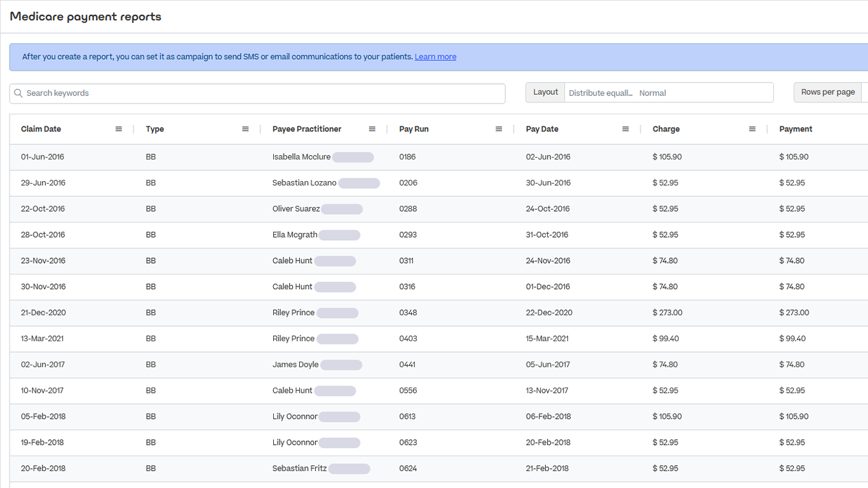Click the James Doyle redacted tag

[341, 365]
